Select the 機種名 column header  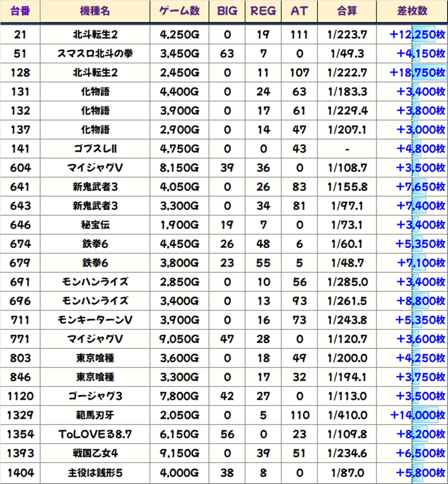(x=95, y=11)
